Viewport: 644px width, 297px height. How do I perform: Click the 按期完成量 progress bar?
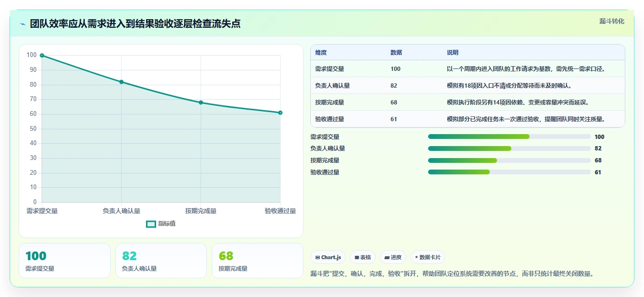(x=509, y=160)
